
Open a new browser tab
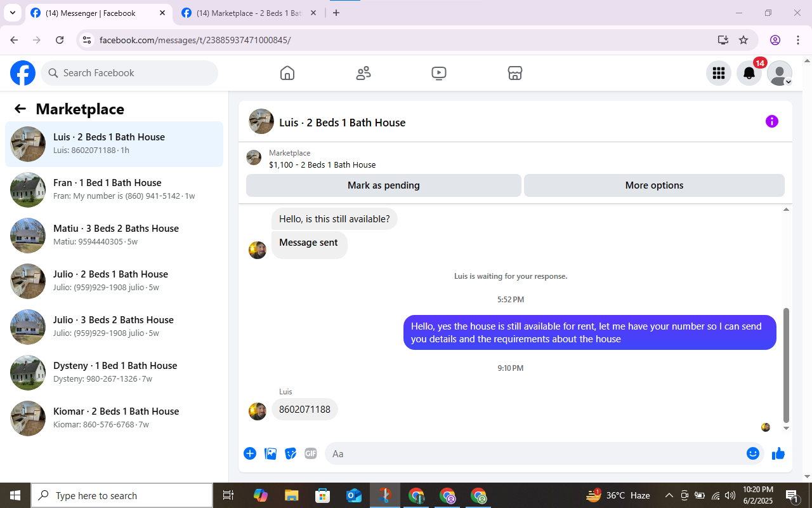(x=336, y=13)
